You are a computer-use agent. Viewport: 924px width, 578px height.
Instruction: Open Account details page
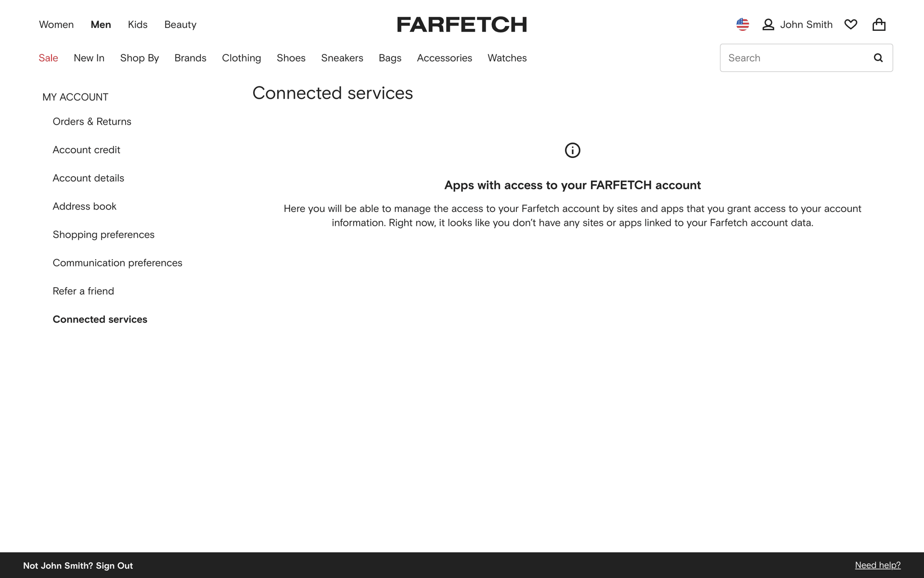89,178
